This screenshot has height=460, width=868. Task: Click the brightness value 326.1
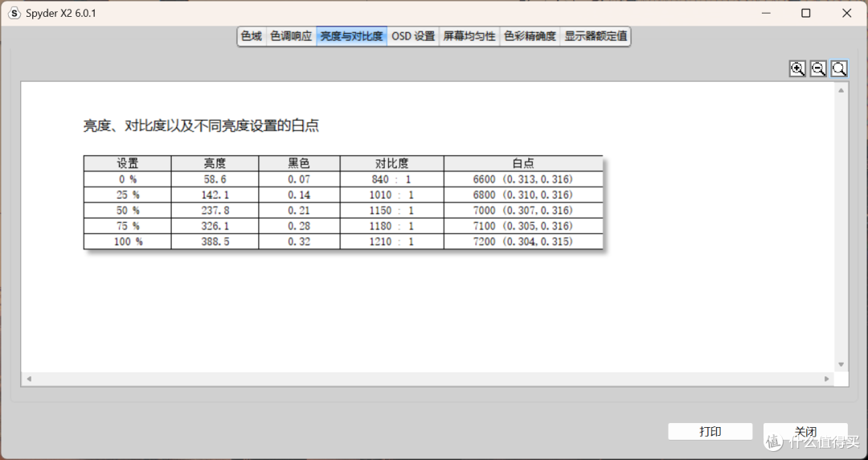coord(215,225)
